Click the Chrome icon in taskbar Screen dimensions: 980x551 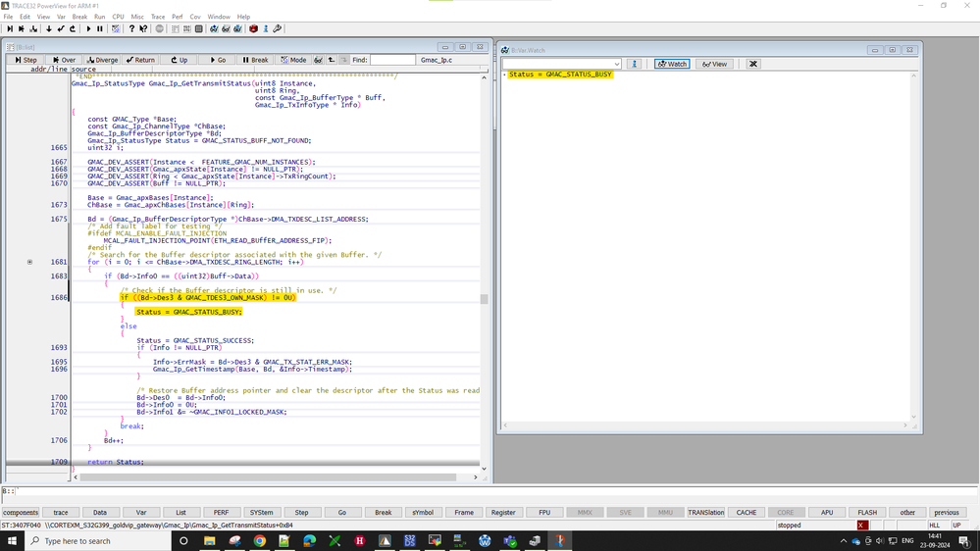pos(259,541)
